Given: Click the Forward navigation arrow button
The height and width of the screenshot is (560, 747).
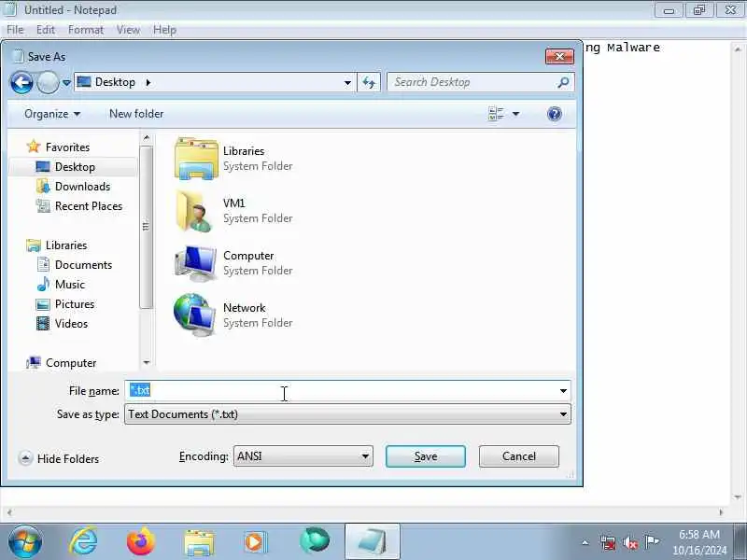Looking at the screenshot, I should (x=48, y=83).
